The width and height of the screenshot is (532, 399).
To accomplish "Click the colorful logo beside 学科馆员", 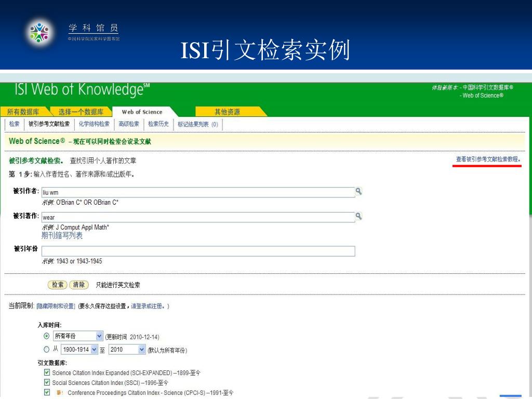I will [39, 33].
